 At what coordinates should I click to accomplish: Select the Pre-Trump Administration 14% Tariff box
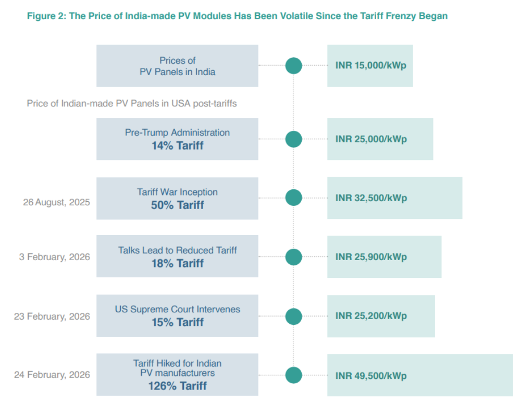177,139
